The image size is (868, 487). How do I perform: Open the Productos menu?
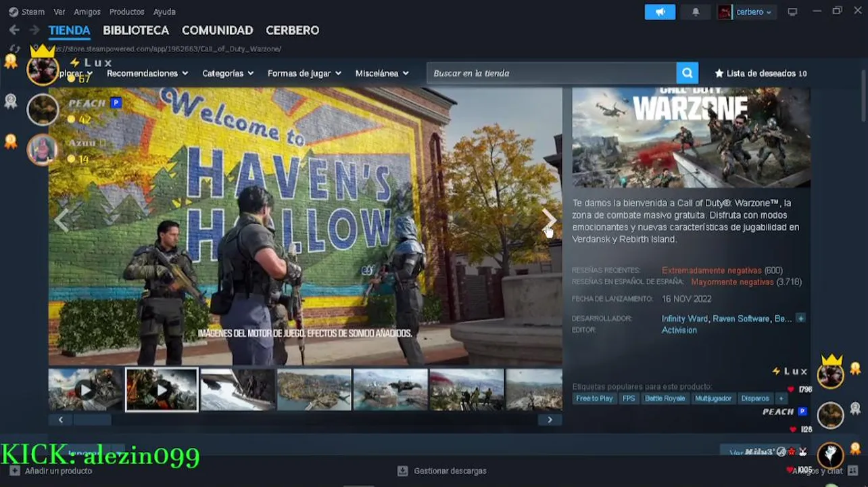(126, 11)
